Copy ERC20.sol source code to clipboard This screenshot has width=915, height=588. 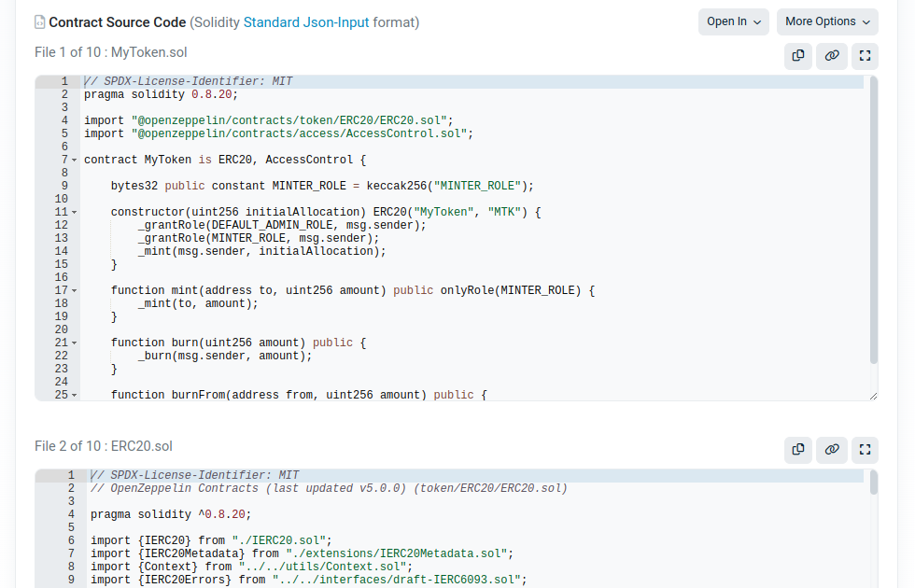798,450
